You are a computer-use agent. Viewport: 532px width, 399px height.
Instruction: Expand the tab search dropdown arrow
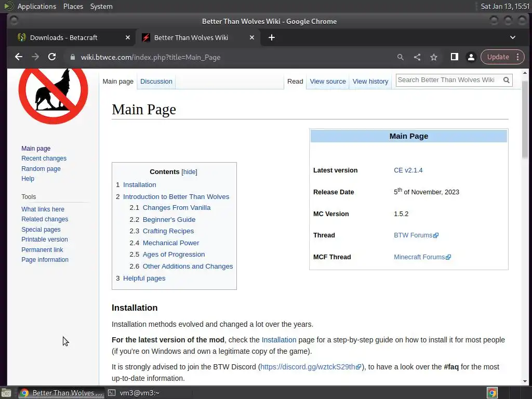tap(513, 37)
